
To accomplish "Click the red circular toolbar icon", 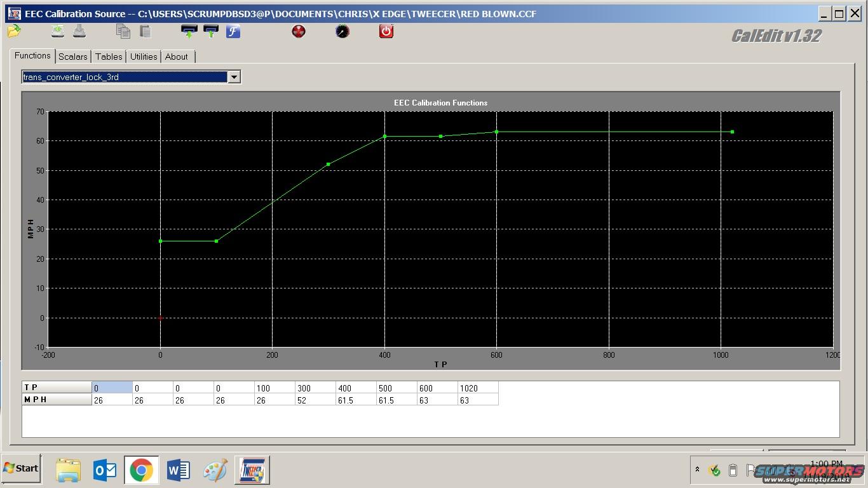I will pyautogui.click(x=299, y=31).
